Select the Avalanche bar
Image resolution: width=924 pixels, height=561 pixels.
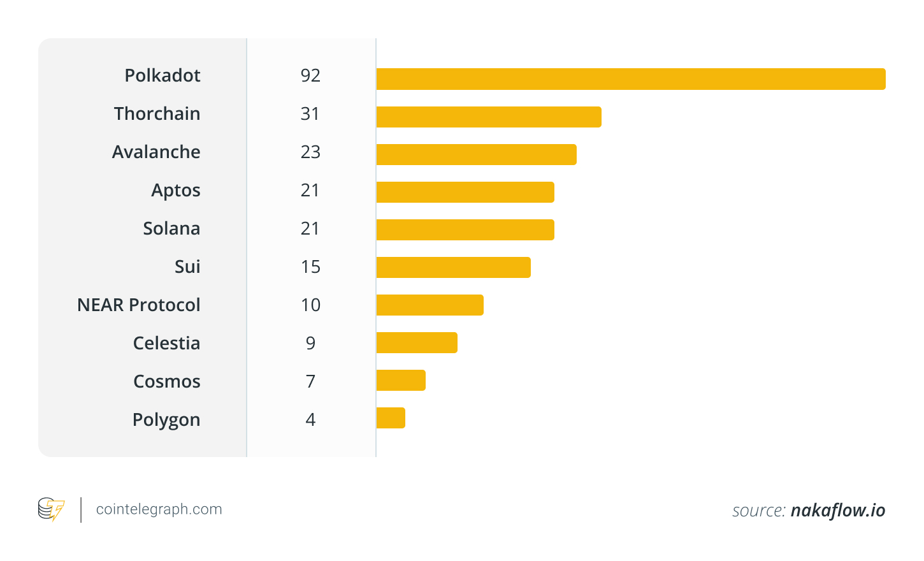tap(476, 155)
